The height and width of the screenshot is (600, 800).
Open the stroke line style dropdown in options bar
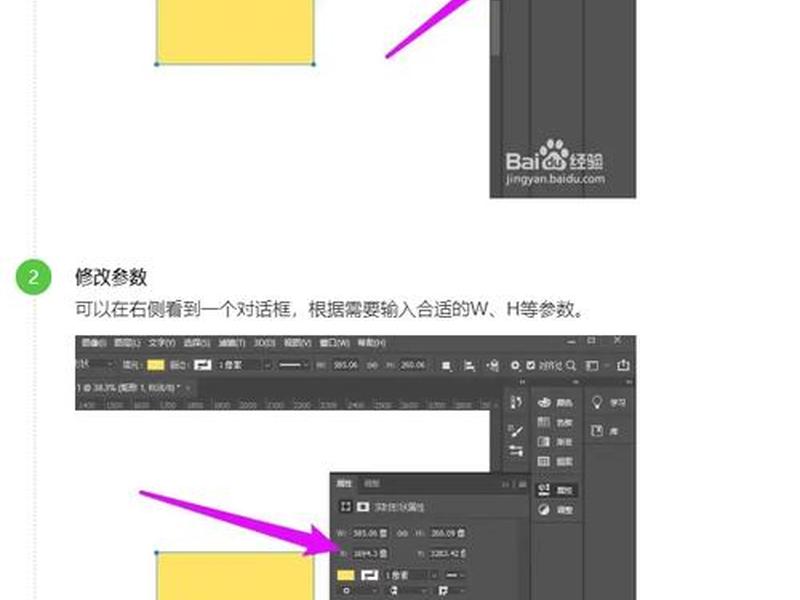point(293,365)
